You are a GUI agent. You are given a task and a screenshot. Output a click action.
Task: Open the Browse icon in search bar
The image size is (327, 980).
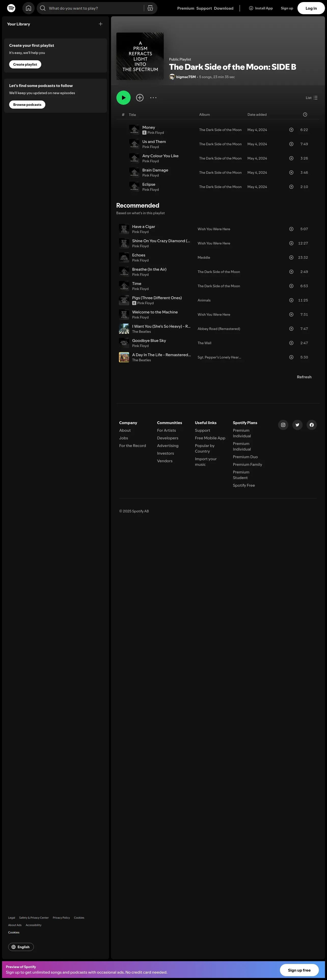click(150, 8)
